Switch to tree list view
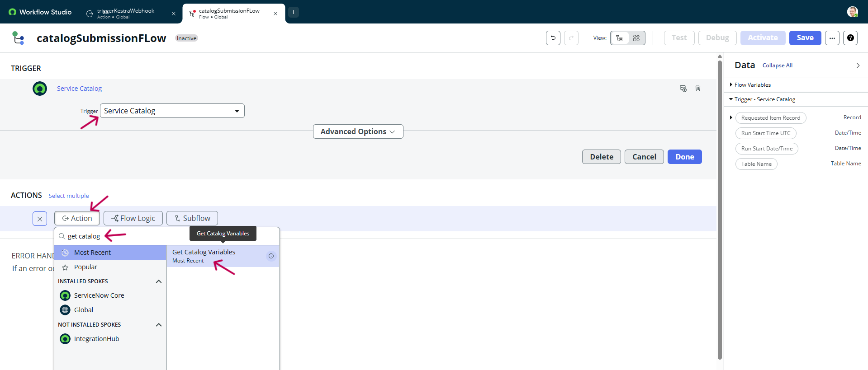 [619, 38]
